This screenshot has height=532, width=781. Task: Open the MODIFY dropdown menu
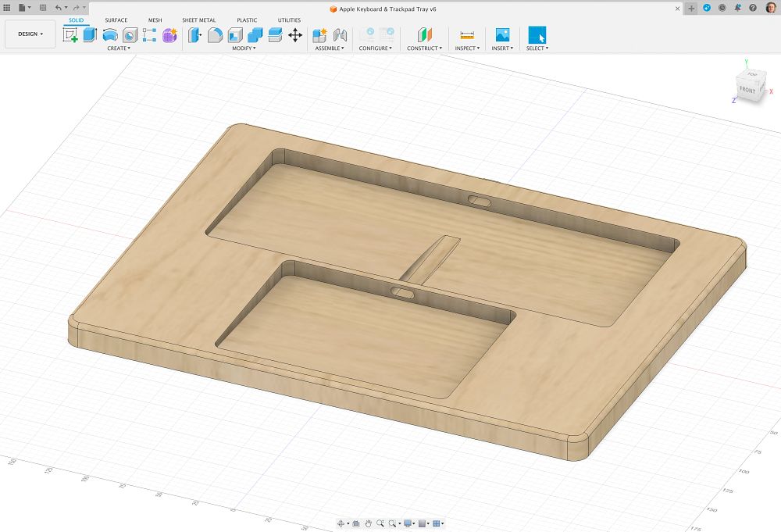(x=244, y=48)
